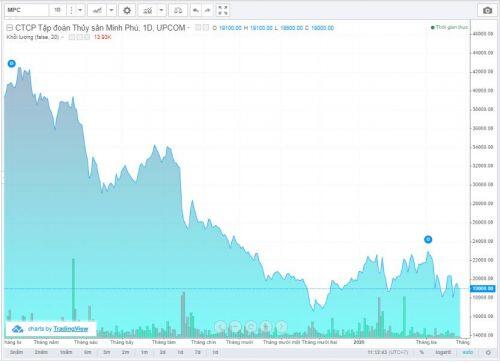Toggle fullscreen mode with arrows icon
The height and width of the screenshot is (363, 500).
coord(223,10)
